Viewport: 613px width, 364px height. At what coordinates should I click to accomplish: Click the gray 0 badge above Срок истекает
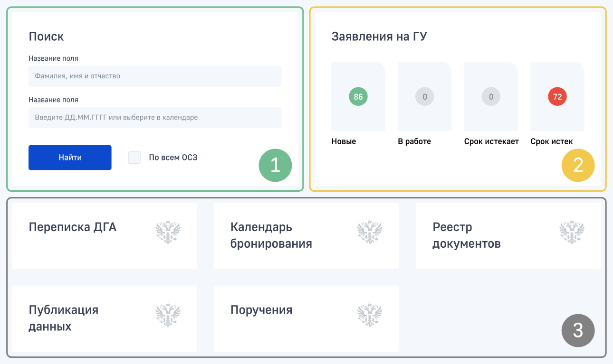pos(491,97)
